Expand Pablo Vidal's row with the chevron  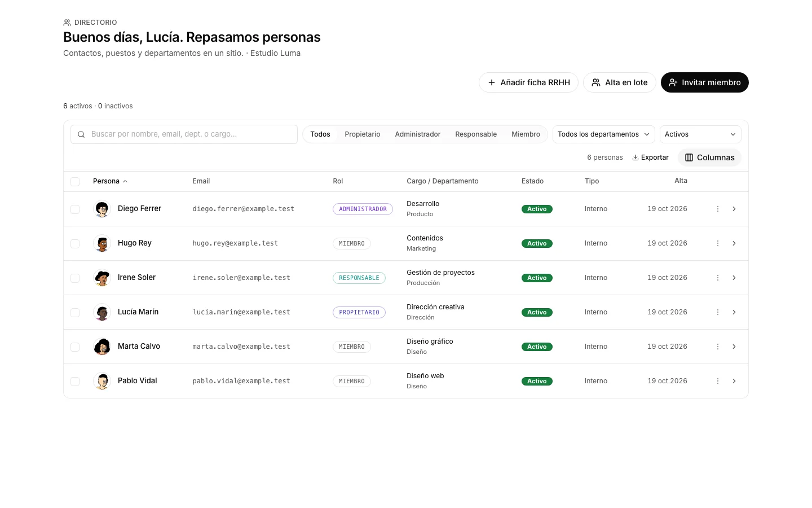pos(734,381)
